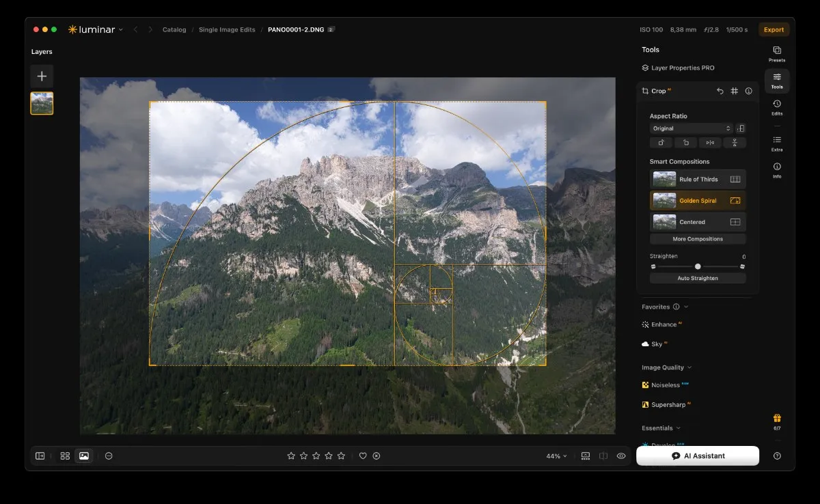Switch to gallery grid view

[65, 456]
